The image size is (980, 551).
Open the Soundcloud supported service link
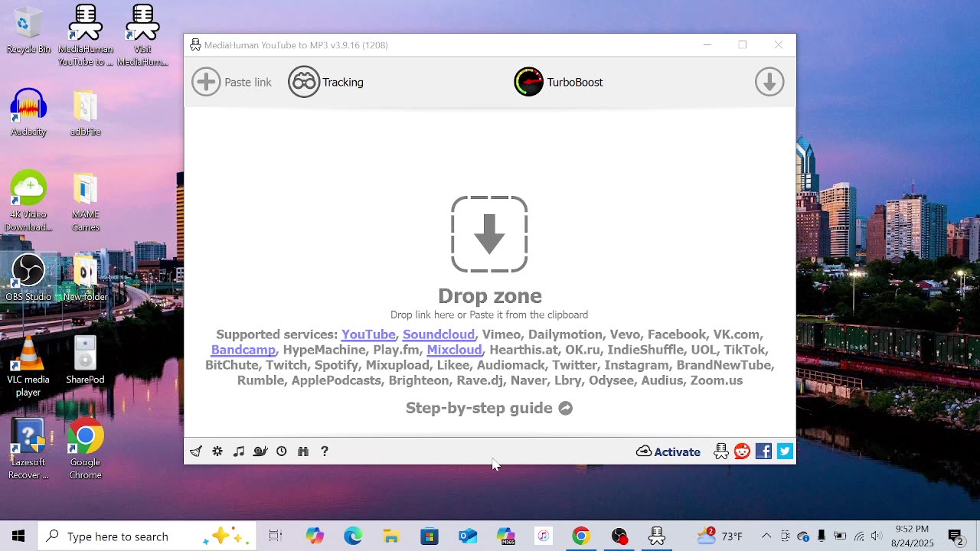click(x=439, y=334)
